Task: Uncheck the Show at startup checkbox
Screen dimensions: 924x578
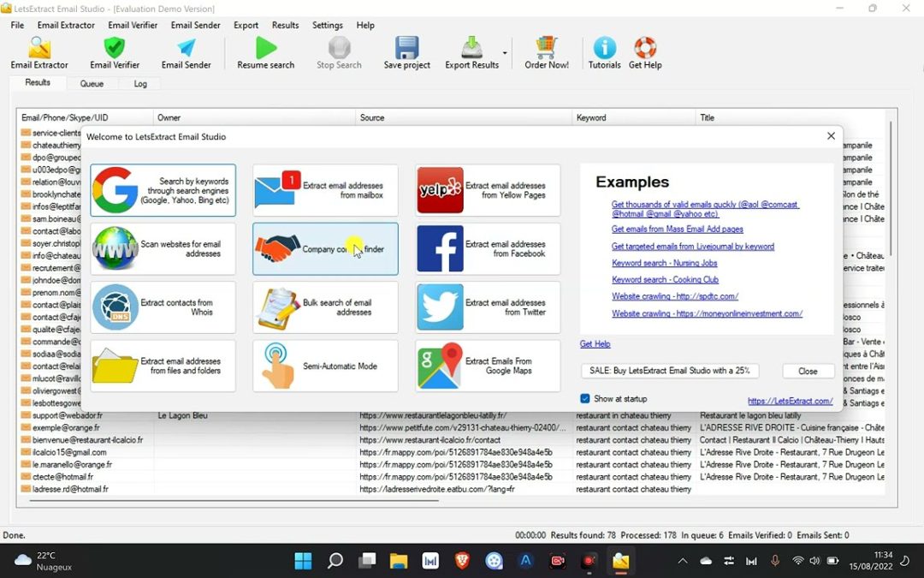Action: [585, 399]
